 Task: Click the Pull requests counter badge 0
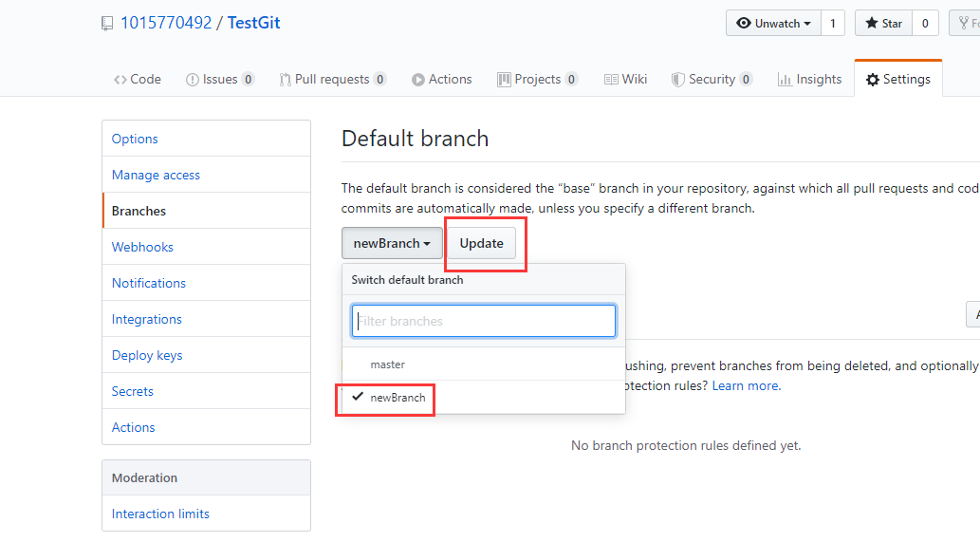coord(380,80)
